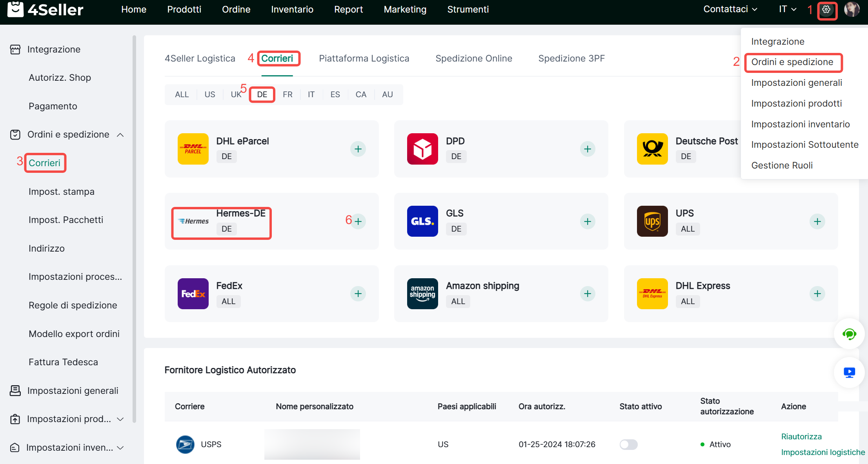Select the FR country filter
The width and height of the screenshot is (868, 464).
point(288,94)
